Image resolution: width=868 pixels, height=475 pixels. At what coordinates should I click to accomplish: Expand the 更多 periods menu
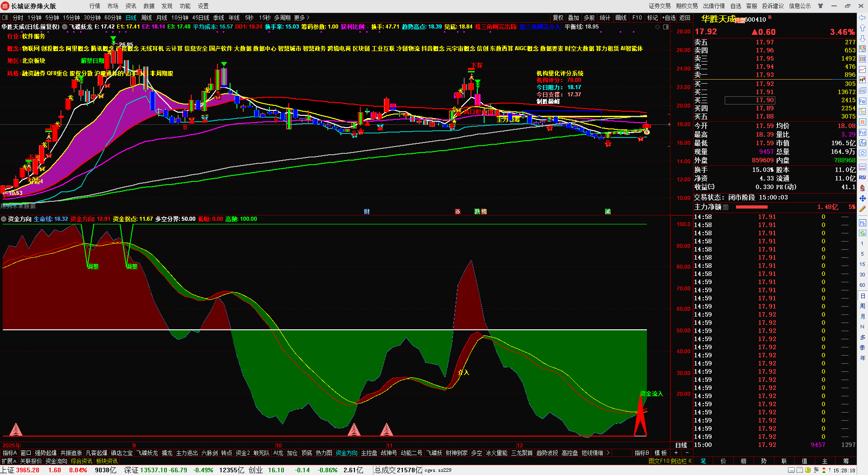pos(302,18)
